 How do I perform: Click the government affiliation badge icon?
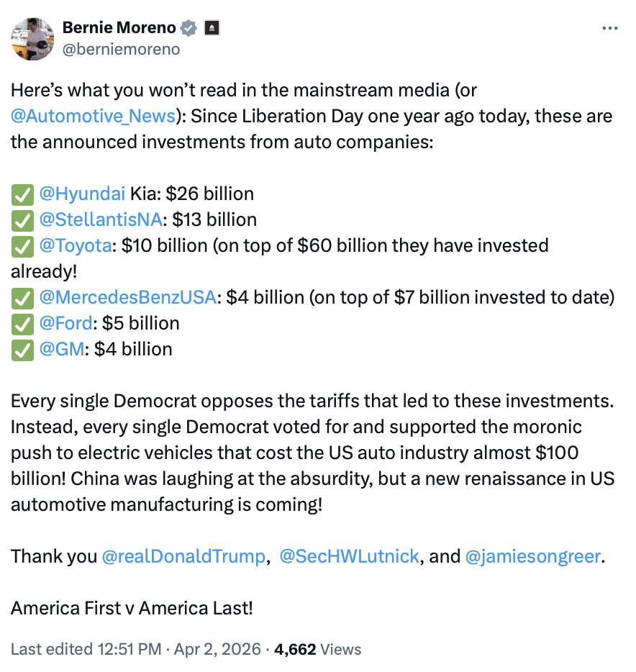212,28
